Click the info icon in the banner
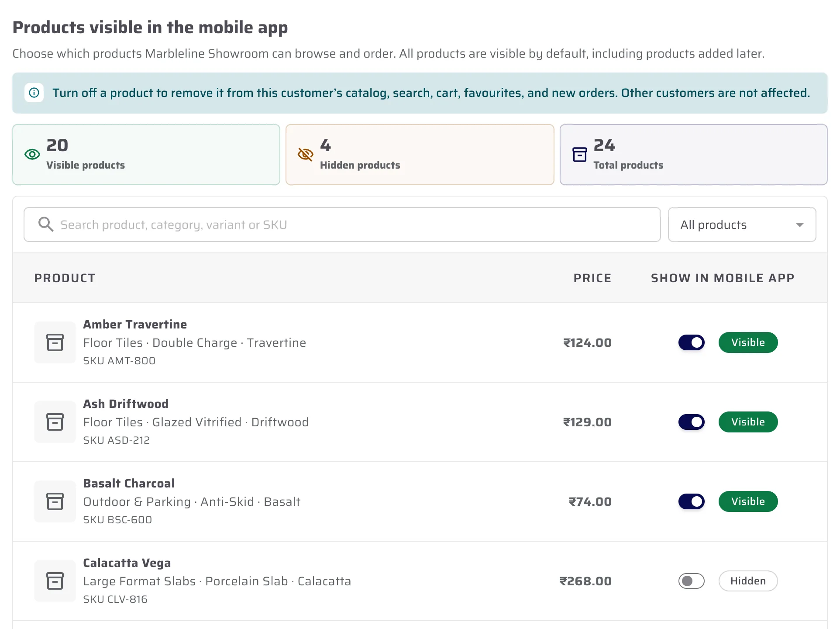The height and width of the screenshot is (629, 840). point(34,93)
